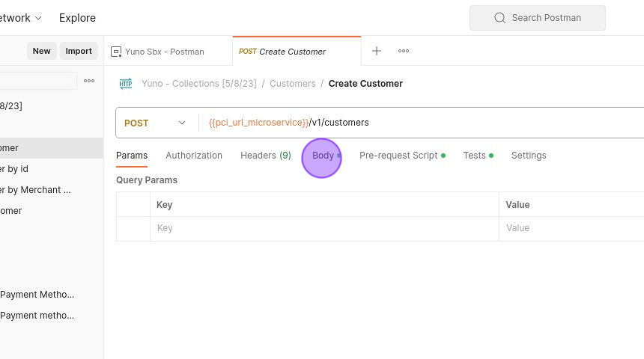Select the highlighted sidebar request row
Image resolution: width=644 pixels, height=359 pixels.
point(52,148)
